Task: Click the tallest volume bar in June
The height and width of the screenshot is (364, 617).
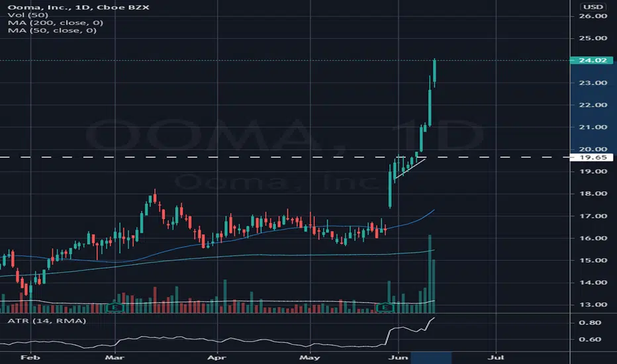Action: tap(430, 274)
